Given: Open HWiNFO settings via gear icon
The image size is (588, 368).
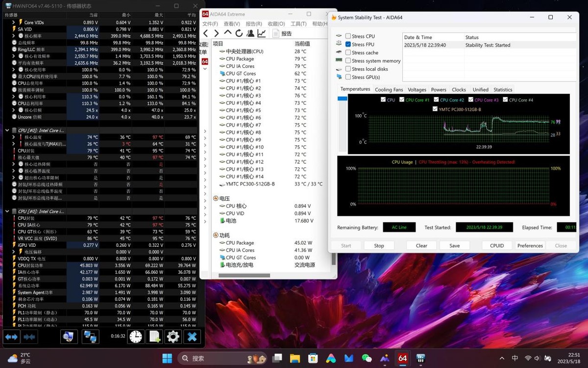Looking at the screenshot, I should point(172,337).
